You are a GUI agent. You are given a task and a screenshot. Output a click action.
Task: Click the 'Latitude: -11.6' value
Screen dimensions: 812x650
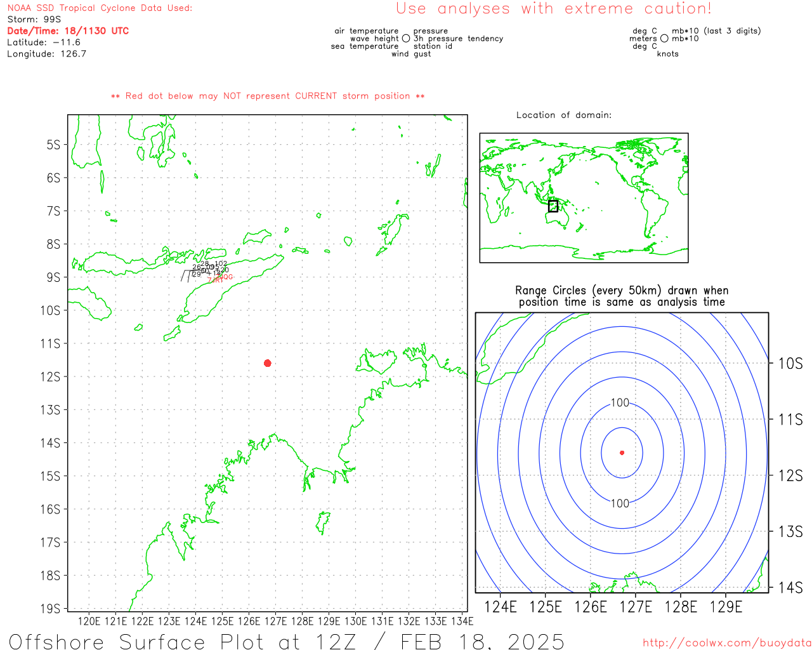(x=44, y=43)
